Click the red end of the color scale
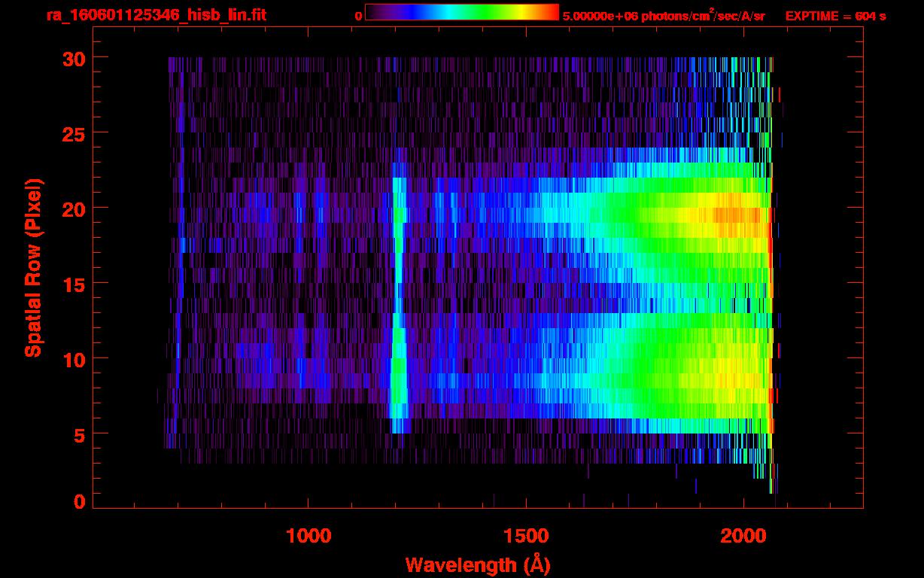924x578 pixels. tap(552, 12)
